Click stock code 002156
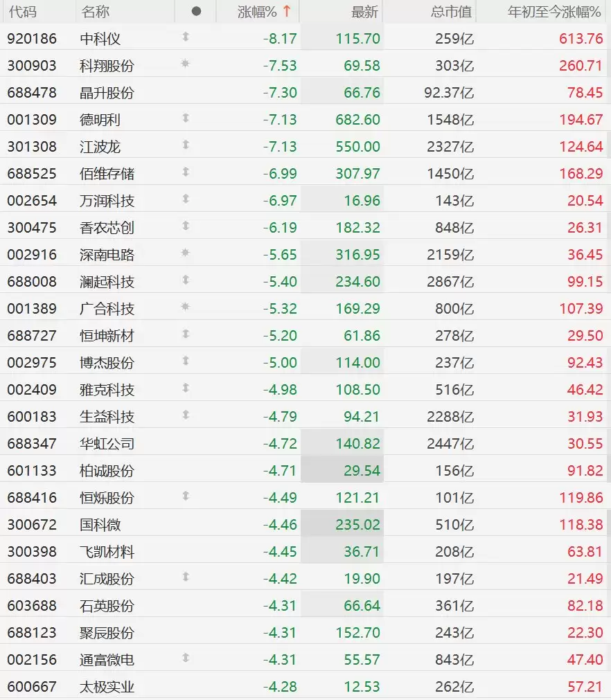The height and width of the screenshot is (700, 611). (x=32, y=661)
